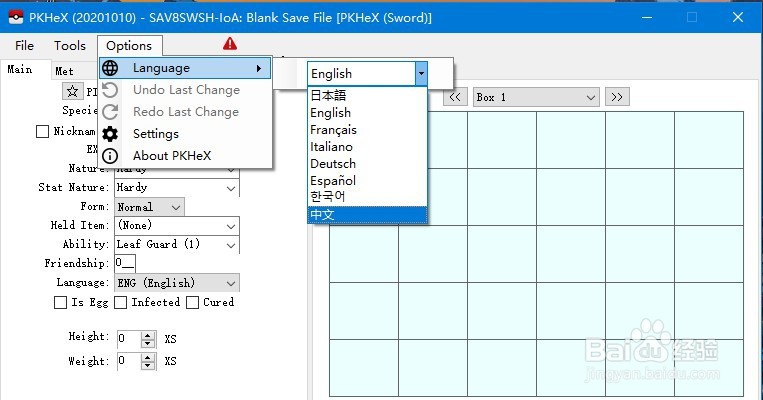Select Italiano in the language list
The width and height of the screenshot is (763, 400).
click(367, 146)
